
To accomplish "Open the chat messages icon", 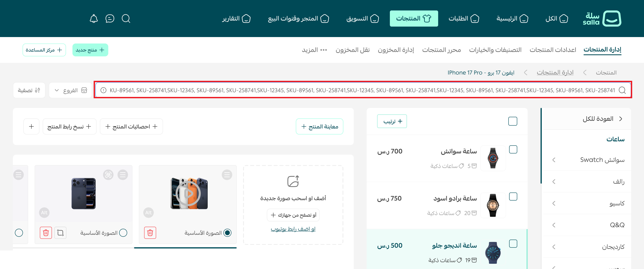I will pos(110,19).
